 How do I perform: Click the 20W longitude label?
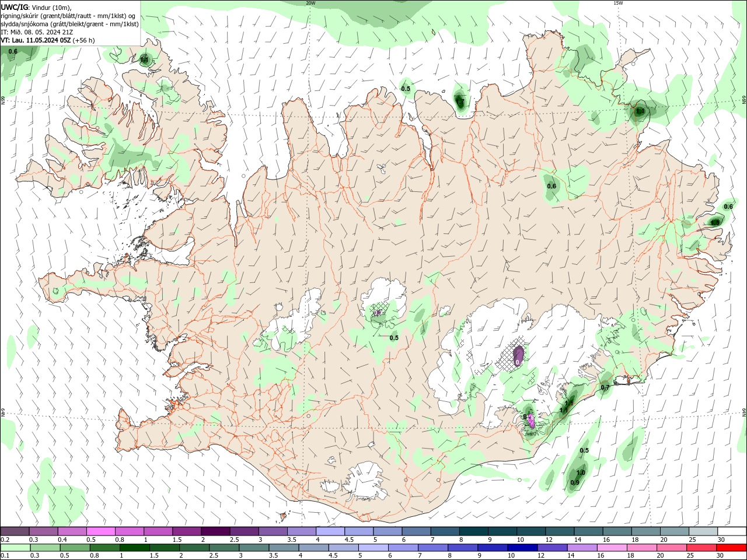coord(310,3)
